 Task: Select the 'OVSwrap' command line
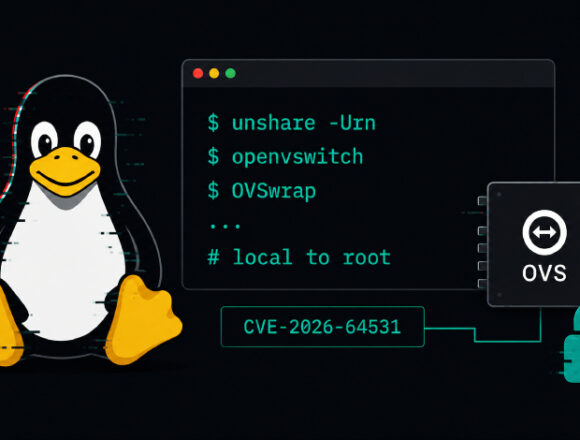tap(262, 191)
